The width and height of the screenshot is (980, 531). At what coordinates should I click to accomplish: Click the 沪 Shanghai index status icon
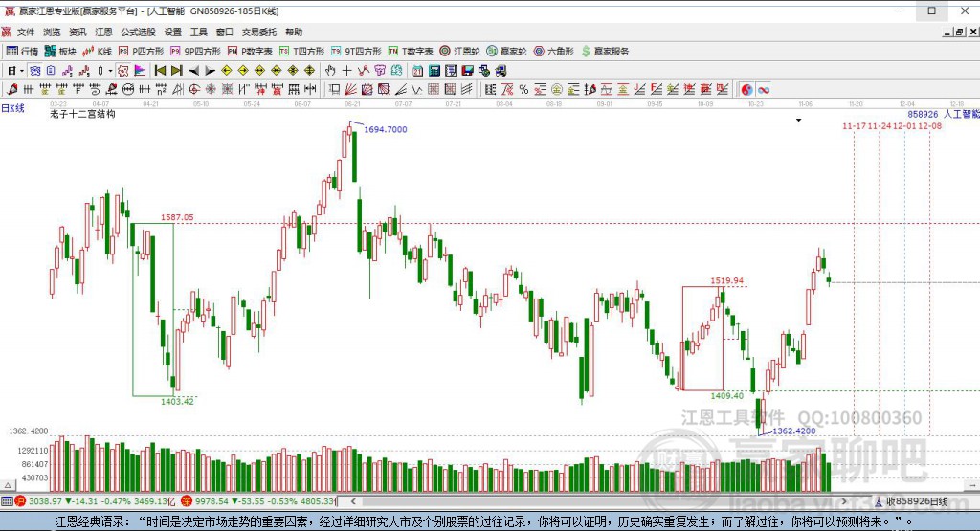(20, 501)
